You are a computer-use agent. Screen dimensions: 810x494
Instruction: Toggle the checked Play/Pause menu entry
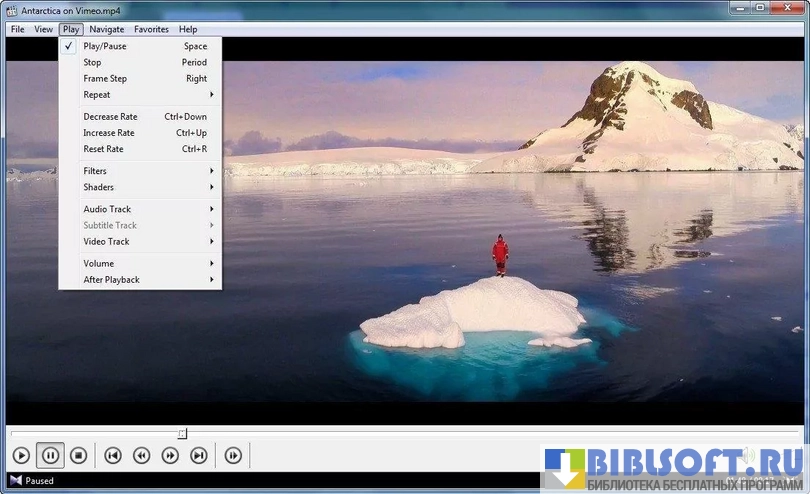[105, 46]
